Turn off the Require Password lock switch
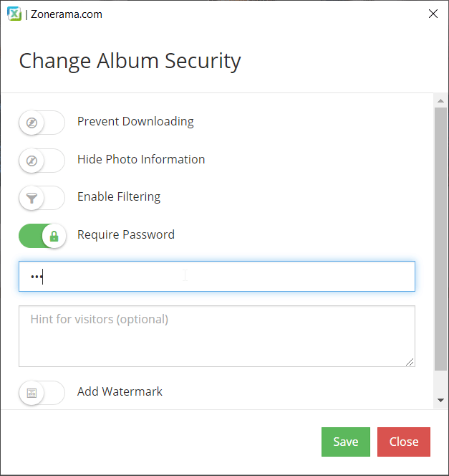449x476 pixels. click(42, 236)
